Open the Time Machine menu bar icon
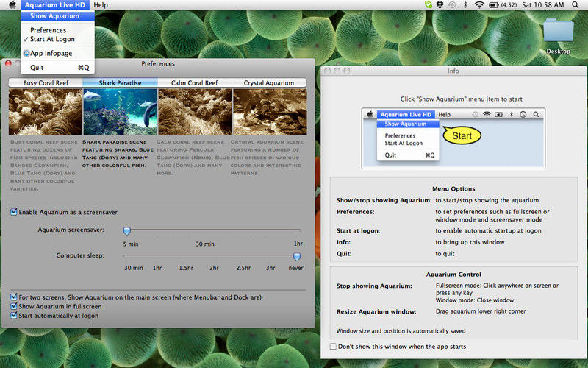 point(452,5)
